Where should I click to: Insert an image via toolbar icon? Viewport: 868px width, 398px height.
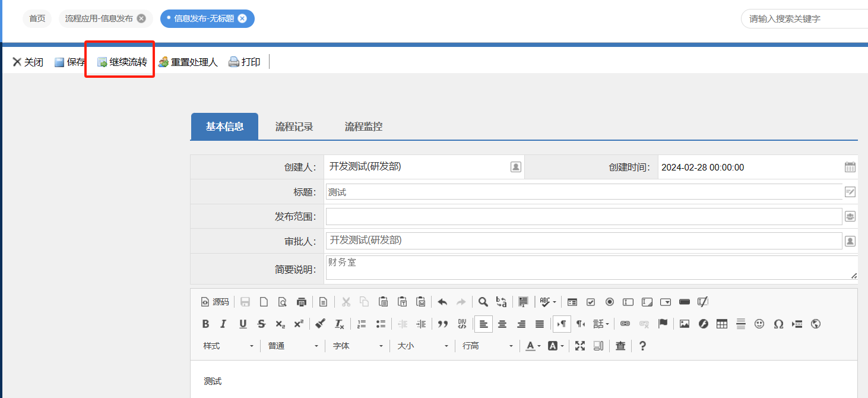point(685,324)
